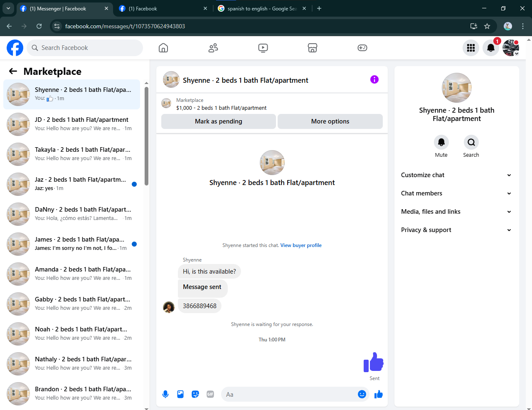The width and height of the screenshot is (532, 410).
Task: Choose a sticker icon in composer
Action: pyautogui.click(x=195, y=394)
